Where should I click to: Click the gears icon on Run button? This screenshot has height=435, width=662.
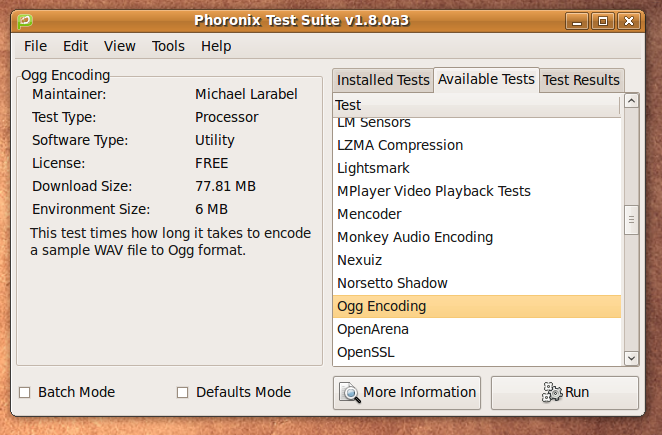pos(552,392)
